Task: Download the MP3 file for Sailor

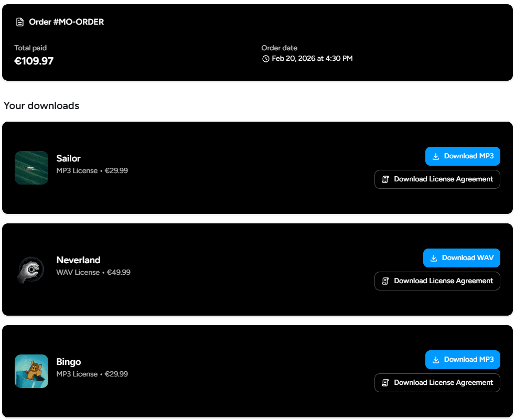Action: (x=463, y=156)
